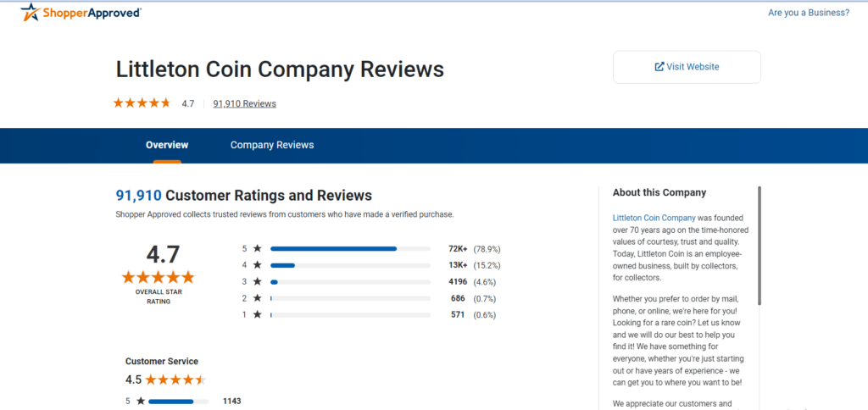Image resolution: width=868 pixels, height=410 pixels.
Task: Click the Customer Service 4.5 star rating
Action: [175, 380]
